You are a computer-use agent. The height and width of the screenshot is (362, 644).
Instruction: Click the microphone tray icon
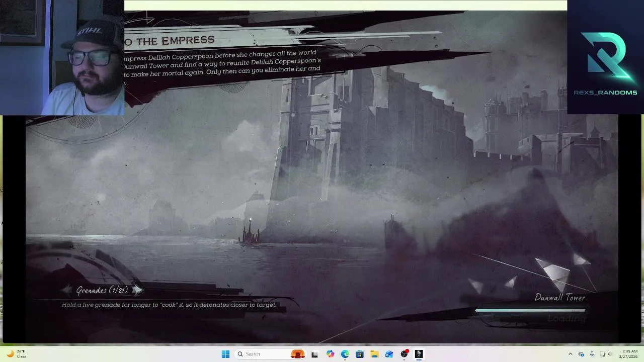pyautogui.click(x=592, y=354)
